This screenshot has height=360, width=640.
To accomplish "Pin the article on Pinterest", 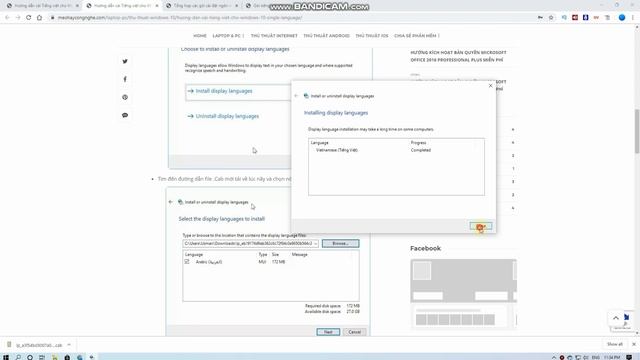I will point(125,97).
